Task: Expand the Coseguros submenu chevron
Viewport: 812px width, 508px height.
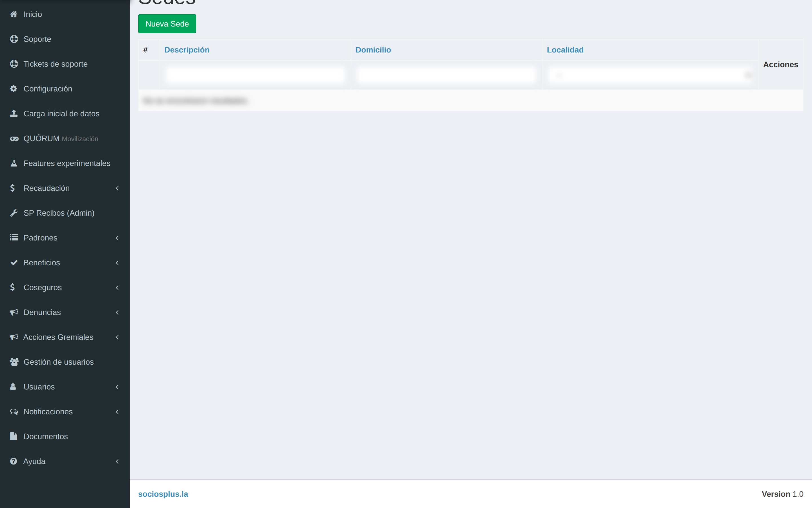Action: tap(117, 288)
